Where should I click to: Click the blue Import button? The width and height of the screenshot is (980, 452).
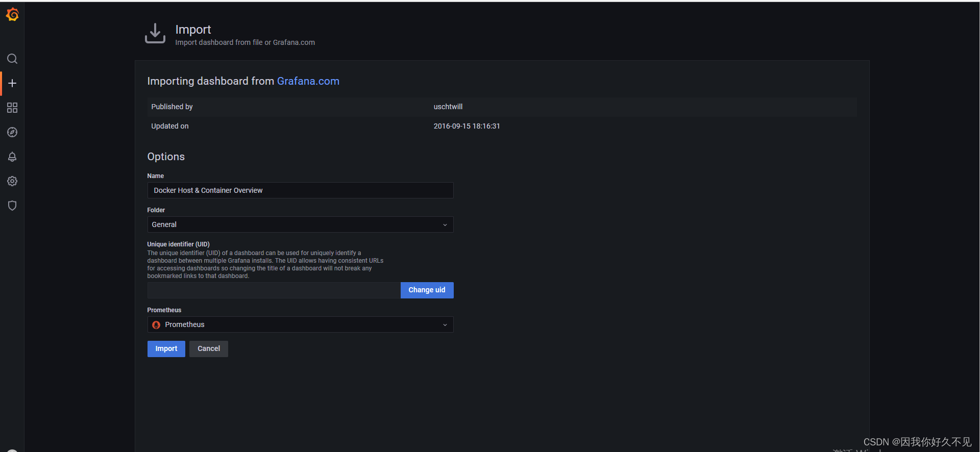tap(166, 349)
